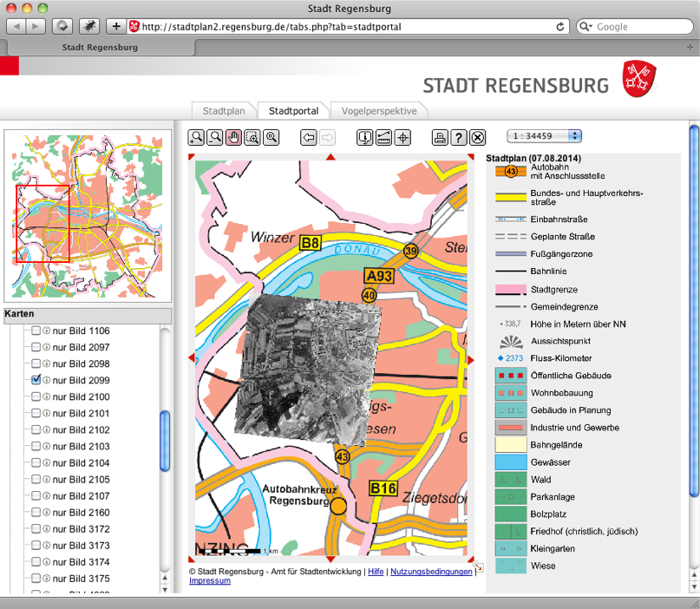This screenshot has height=609, width=700.
Task: Click the layer list scrollbar thumb
Action: tap(165, 441)
